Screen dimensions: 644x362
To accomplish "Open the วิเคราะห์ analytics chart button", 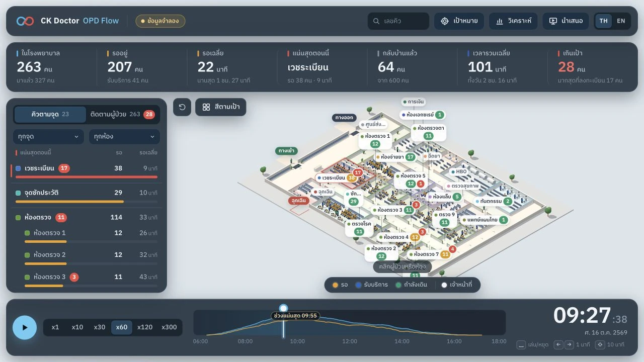I will (513, 21).
